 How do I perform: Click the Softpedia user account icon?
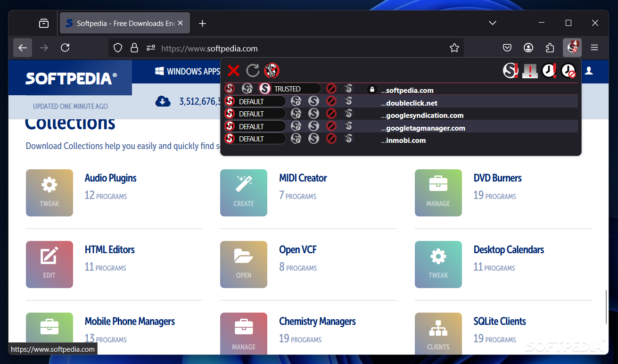(589, 71)
